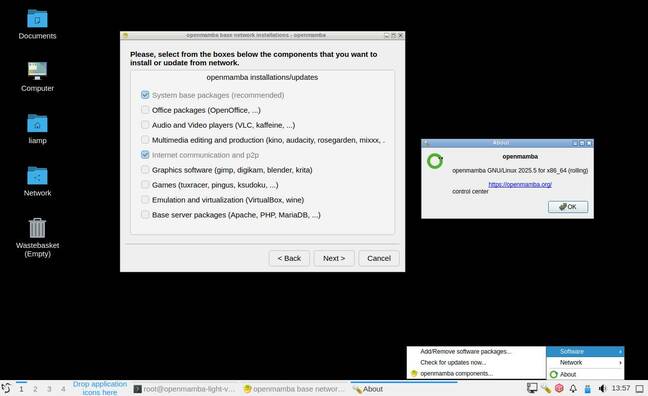Click the Next button in installer
Screen dimensions: 648x396
(334, 258)
